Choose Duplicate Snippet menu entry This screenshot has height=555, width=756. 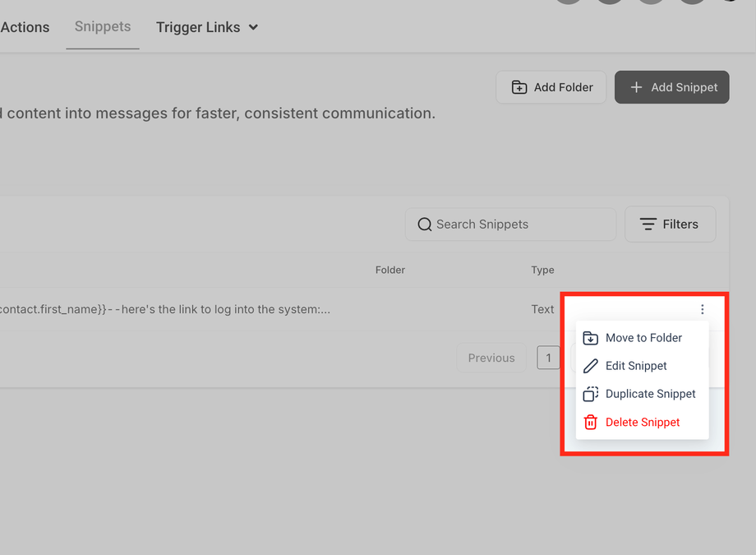(650, 394)
